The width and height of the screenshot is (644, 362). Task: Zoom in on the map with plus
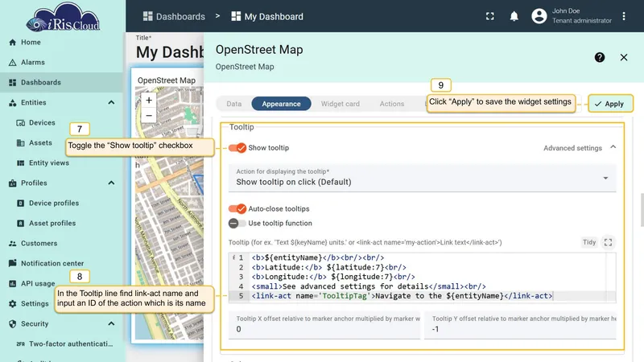click(x=149, y=100)
